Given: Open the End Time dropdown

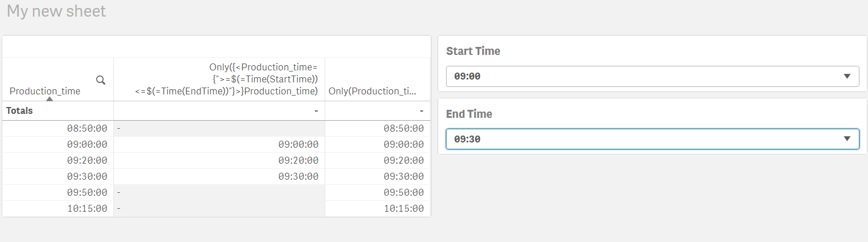Looking at the screenshot, I should coord(652,139).
